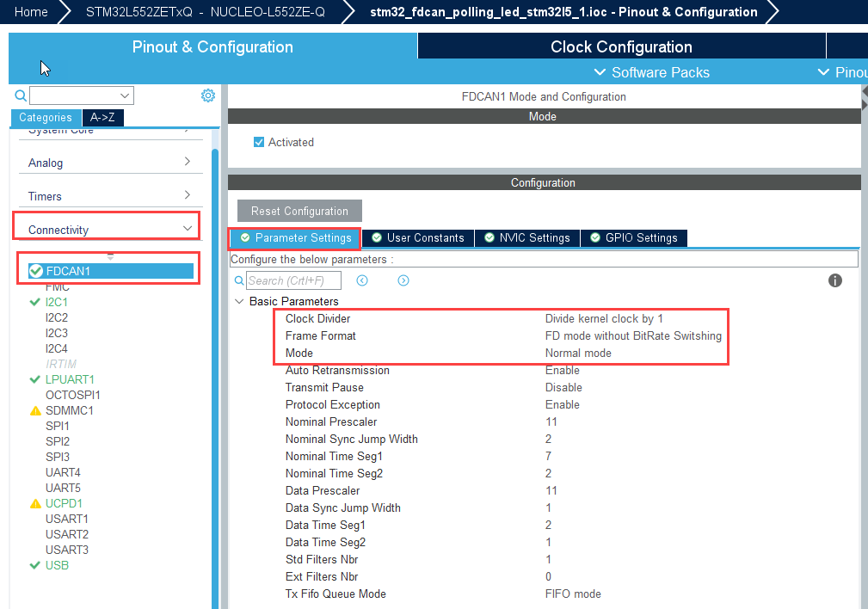Viewport: 868px width, 609px height.
Task: Click the info icon beside the parameters list
Action: (834, 280)
